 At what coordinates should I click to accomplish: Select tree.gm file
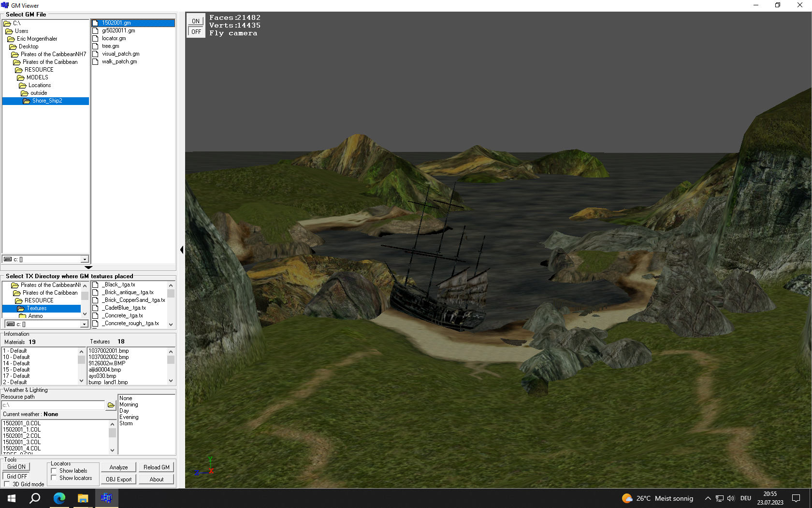coord(110,46)
